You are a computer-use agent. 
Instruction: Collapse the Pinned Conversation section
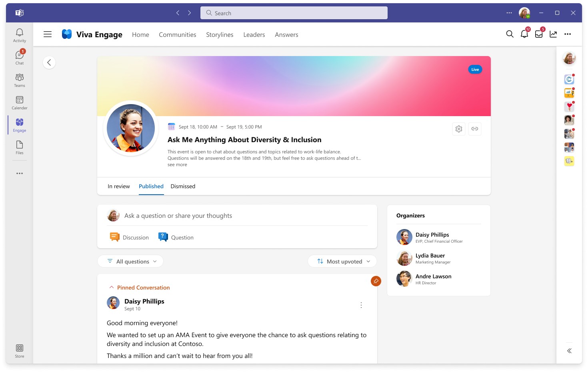coord(111,287)
